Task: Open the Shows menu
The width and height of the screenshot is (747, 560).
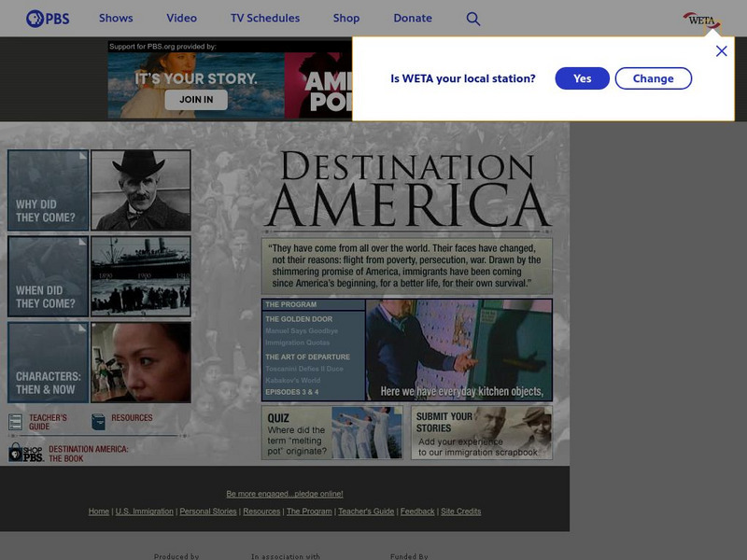Action: point(116,18)
